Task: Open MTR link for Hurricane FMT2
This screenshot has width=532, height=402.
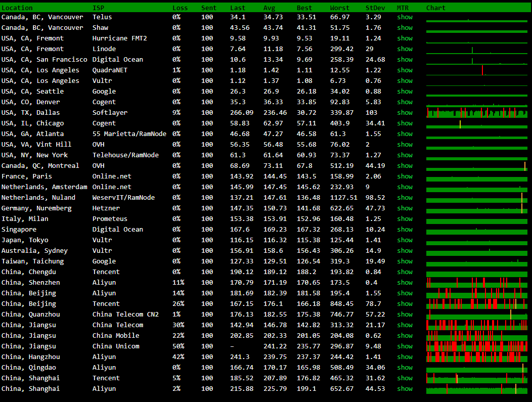Action: (x=405, y=38)
